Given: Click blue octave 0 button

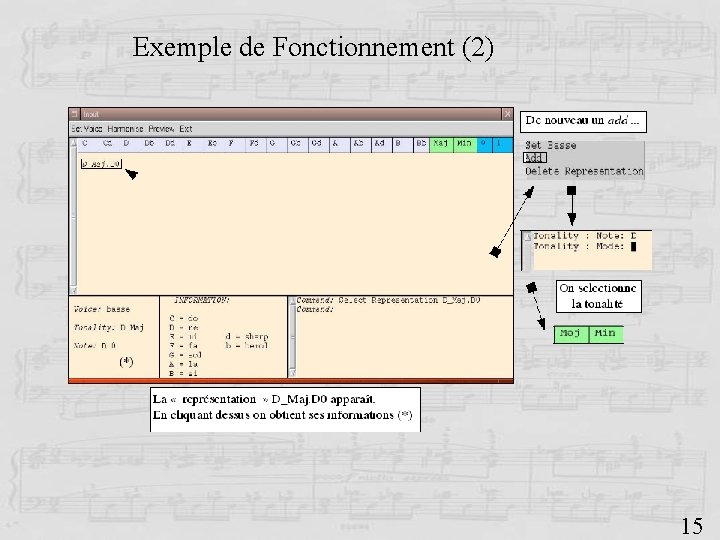Looking at the screenshot, I should click(484, 144).
